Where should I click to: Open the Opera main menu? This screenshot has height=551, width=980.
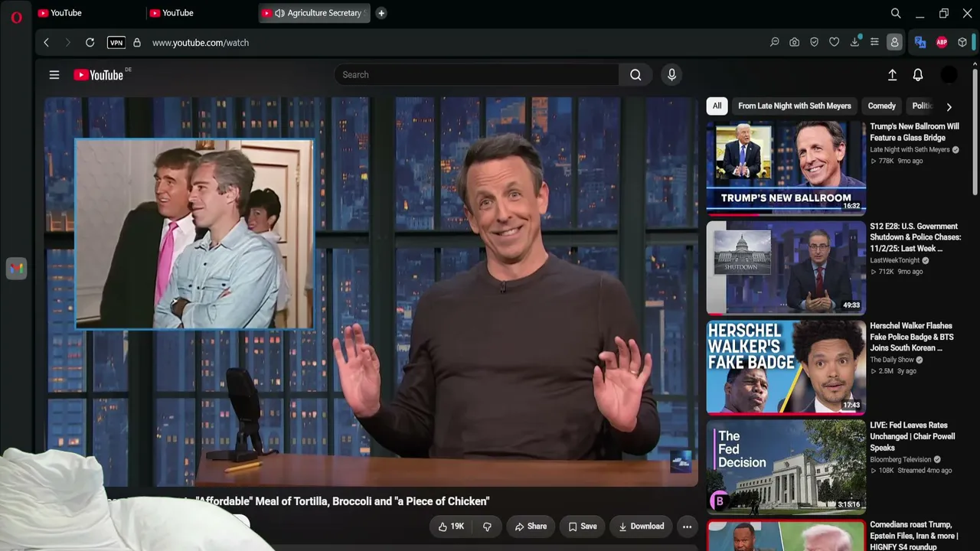point(16,17)
